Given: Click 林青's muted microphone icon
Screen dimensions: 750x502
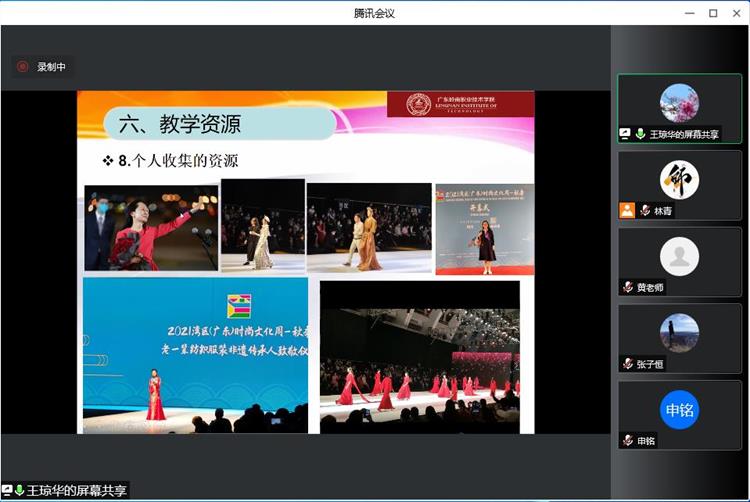Looking at the screenshot, I should pos(642,211).
